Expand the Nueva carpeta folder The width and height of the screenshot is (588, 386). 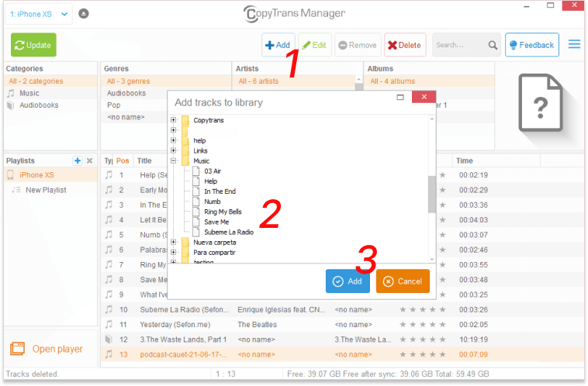point(173,242)
